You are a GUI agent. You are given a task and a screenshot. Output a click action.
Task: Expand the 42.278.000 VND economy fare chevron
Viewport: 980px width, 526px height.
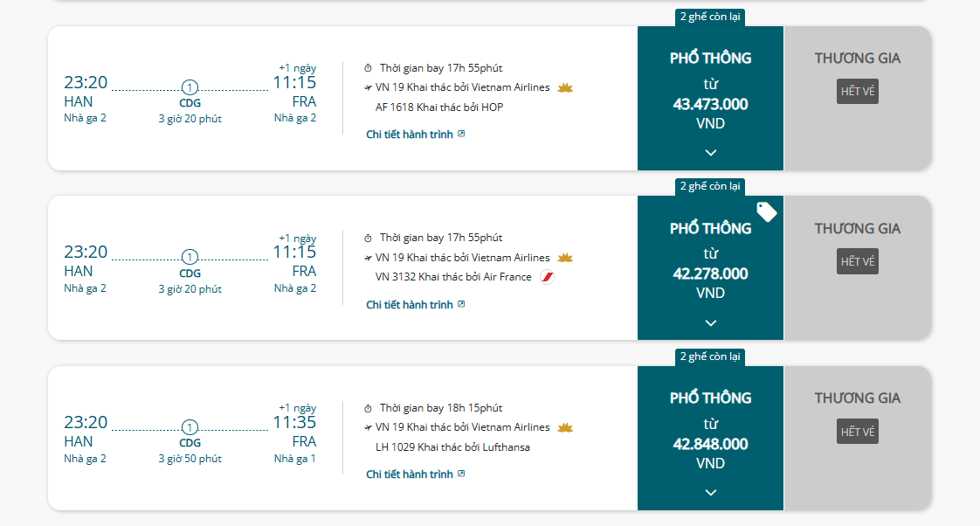(x=711, y=322)
